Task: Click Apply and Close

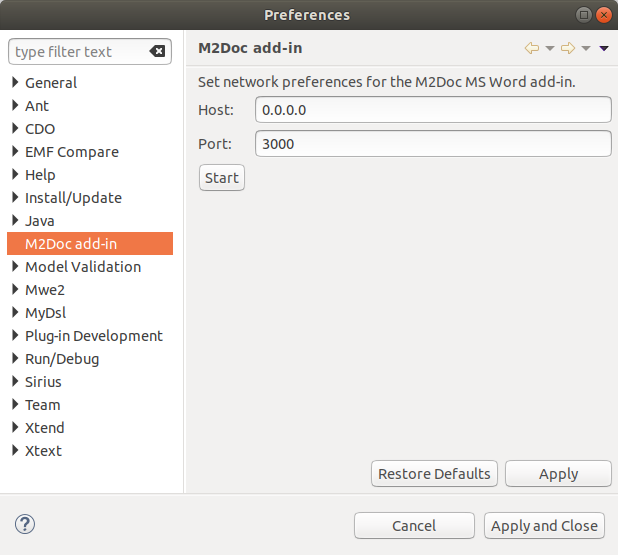Action: [x=544, y=525]
